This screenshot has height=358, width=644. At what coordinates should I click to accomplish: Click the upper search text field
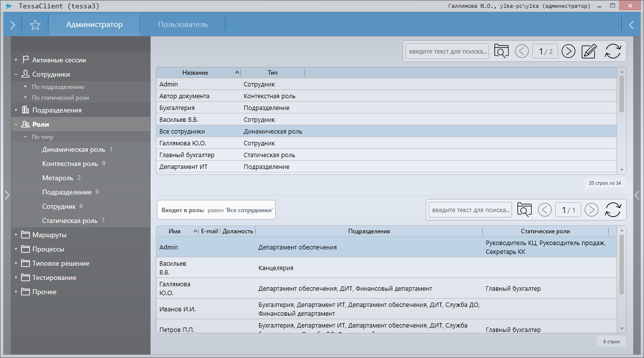click(x=447, y=51)
